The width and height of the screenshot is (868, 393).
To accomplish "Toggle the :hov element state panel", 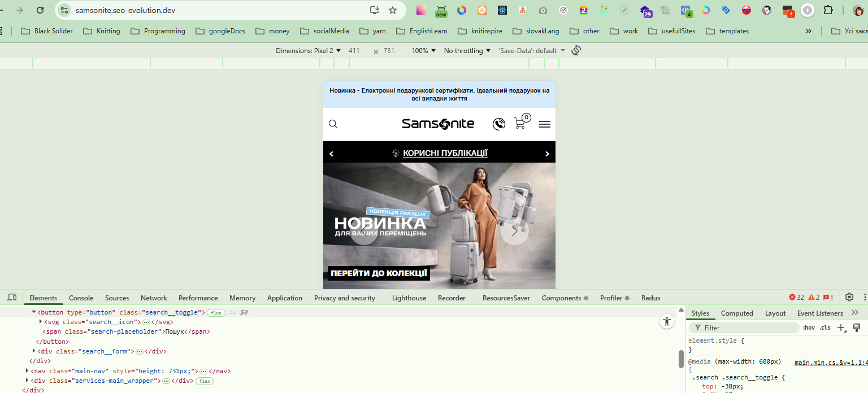I will click(809, 327).
